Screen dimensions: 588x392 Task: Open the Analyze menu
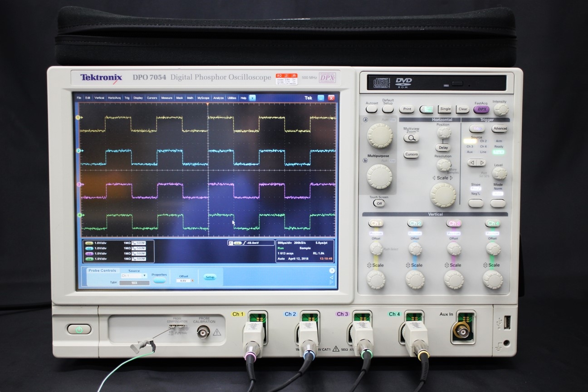coord(218,98)
